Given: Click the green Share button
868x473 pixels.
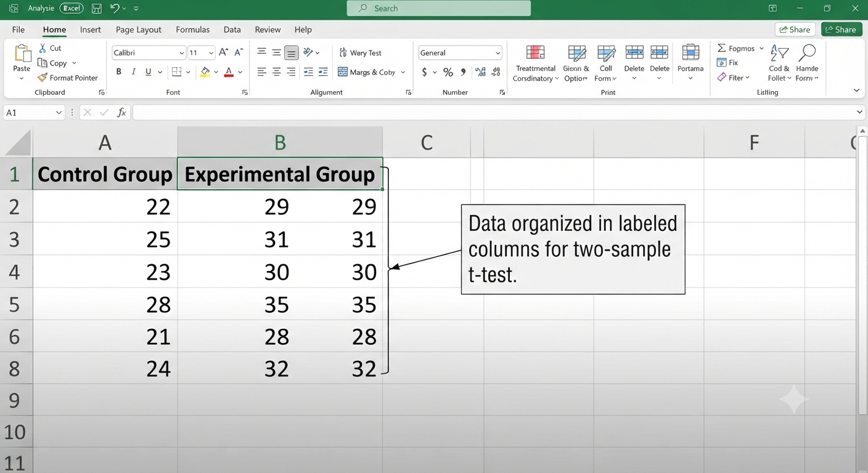Looking at the screenshot, I should click(x=841, y=30).
